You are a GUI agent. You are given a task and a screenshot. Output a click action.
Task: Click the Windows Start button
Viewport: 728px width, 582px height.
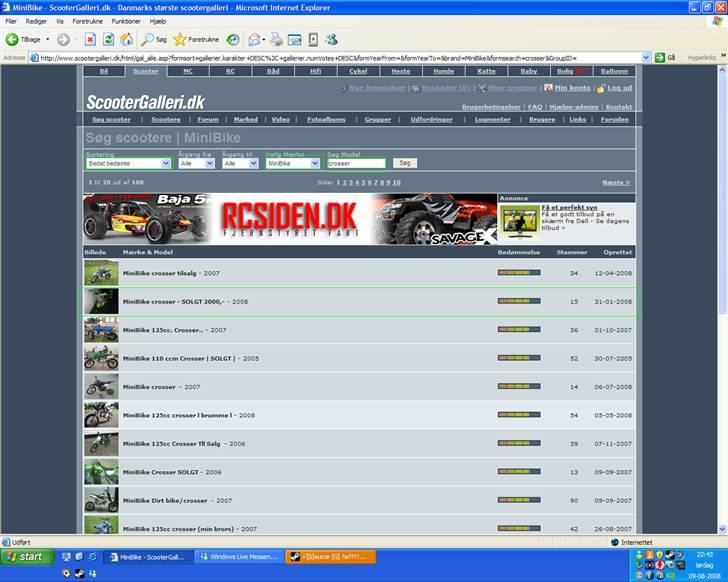(24, 557)
